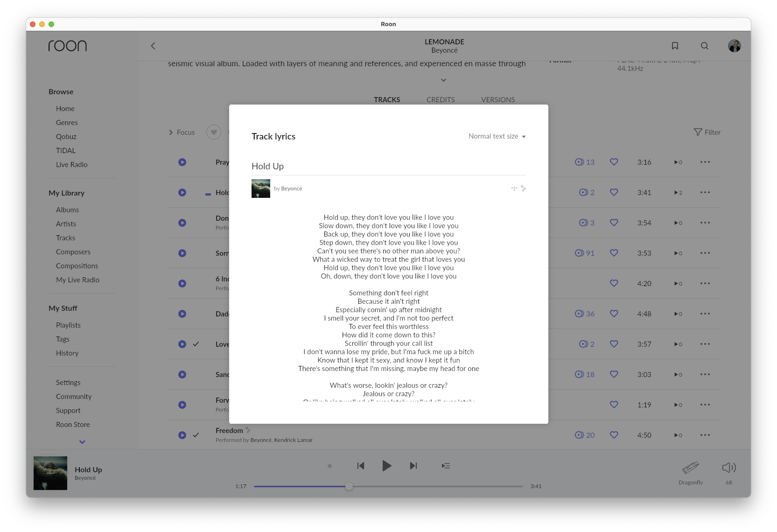Favorite the 3:53 track heart
Image resolution: width=777 pixels, height=532 pixels.
pyautogui.click(x=614, y=253)
